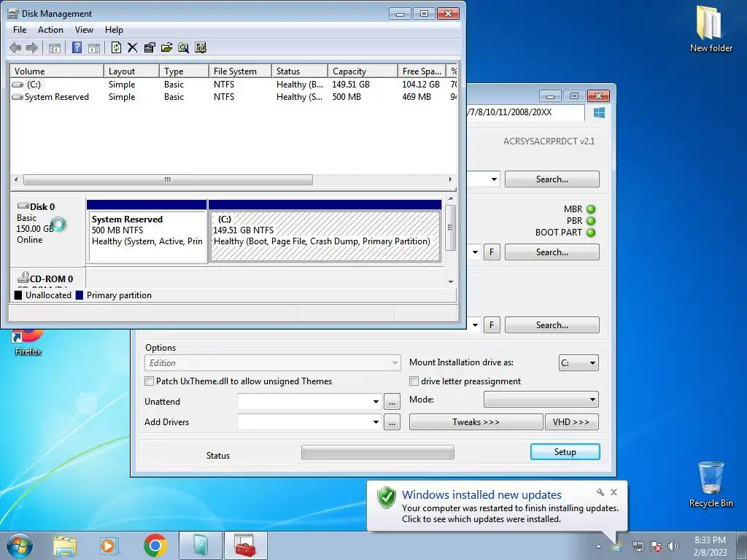Click the network tray icon

click(638, 546)
